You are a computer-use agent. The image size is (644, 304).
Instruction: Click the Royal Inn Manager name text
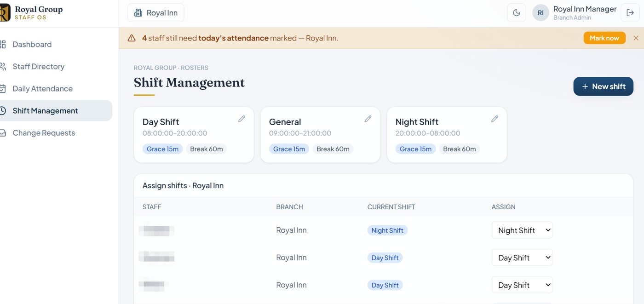point(585,9)
